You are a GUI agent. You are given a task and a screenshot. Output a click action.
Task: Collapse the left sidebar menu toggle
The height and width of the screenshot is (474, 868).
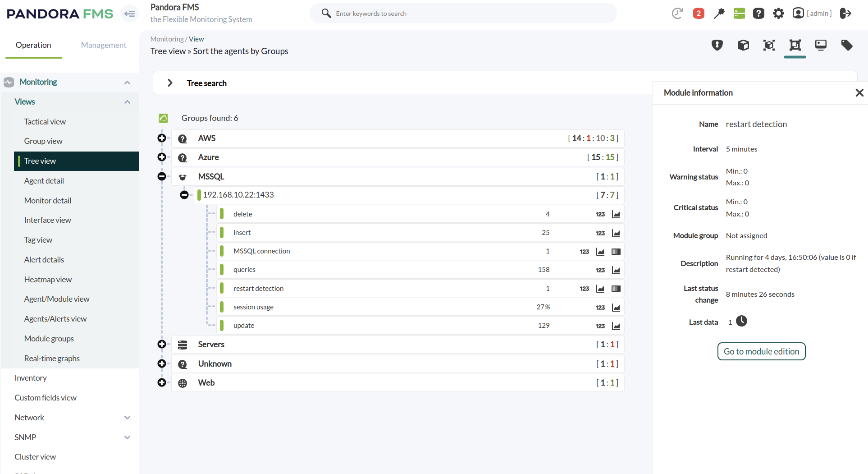pos(130,14)
